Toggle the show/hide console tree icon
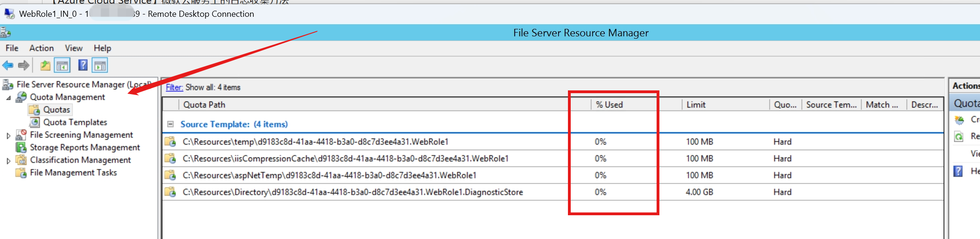980x239 pixels. click(x=62, y=66)
